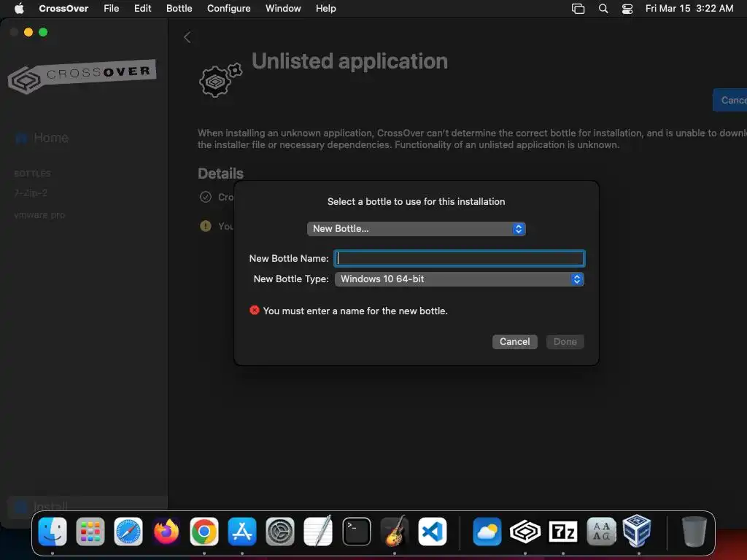Zoom the CrossOver window with green button
This screenshot has height=560, width=747.
click(43, 32)
